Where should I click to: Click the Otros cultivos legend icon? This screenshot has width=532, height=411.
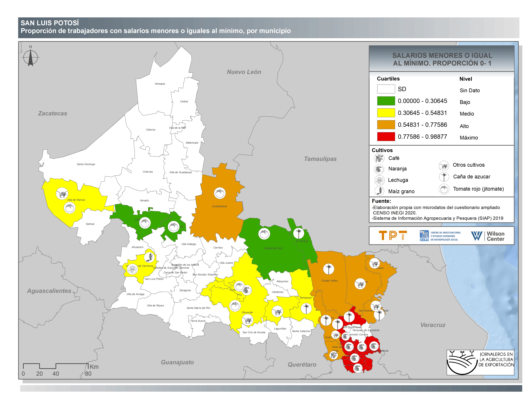pos(444,166)
